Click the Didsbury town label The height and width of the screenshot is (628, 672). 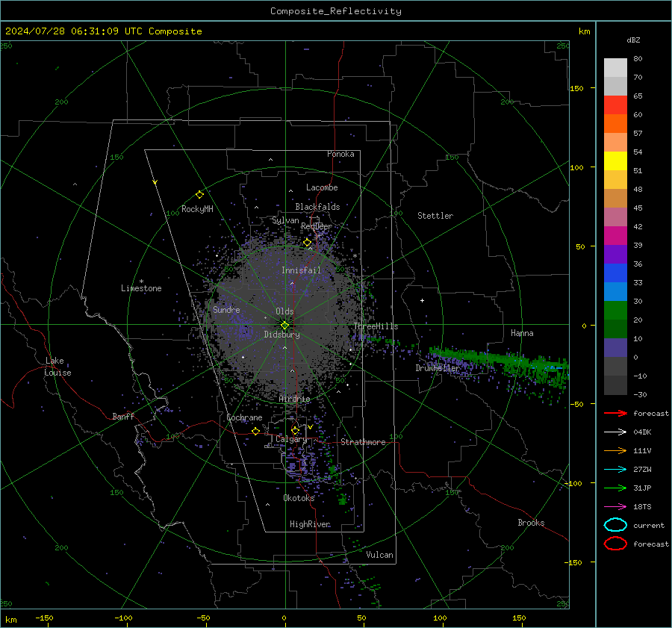click(x=281, y=335)
